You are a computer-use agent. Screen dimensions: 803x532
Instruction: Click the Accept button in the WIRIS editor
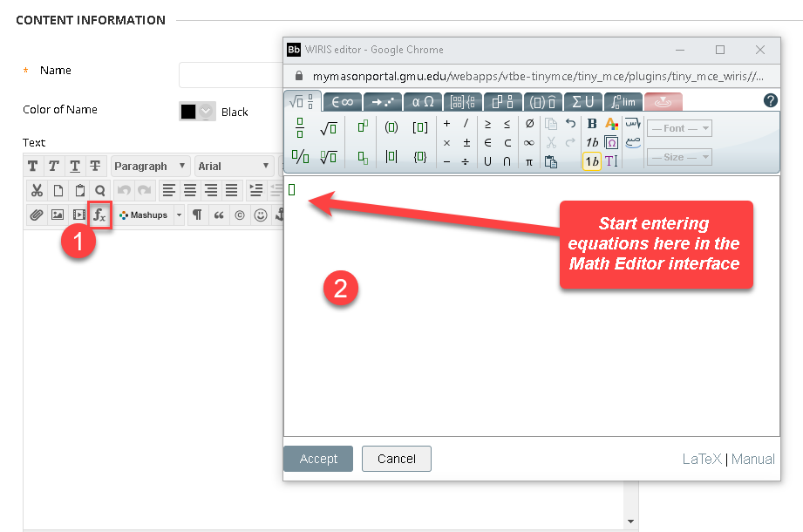pyautogui.click(x=317, y=459)
